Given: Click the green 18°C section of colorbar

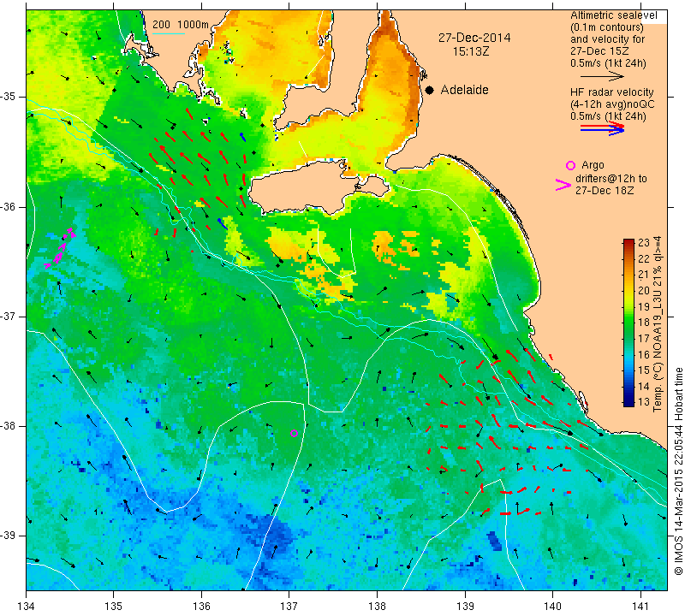Looking at the screenshot, I should coord(628,323).
